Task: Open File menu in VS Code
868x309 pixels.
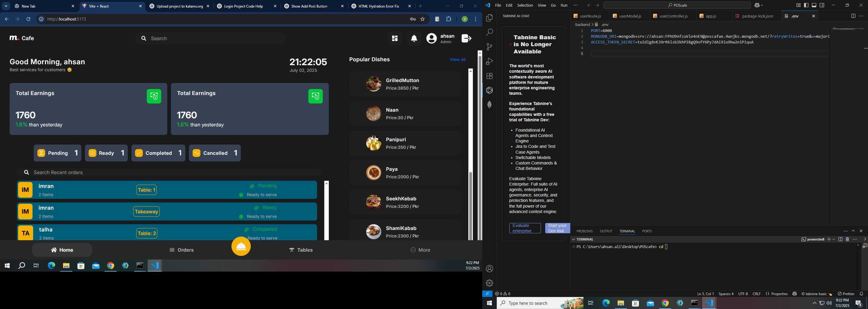Action: pos(498,5)
